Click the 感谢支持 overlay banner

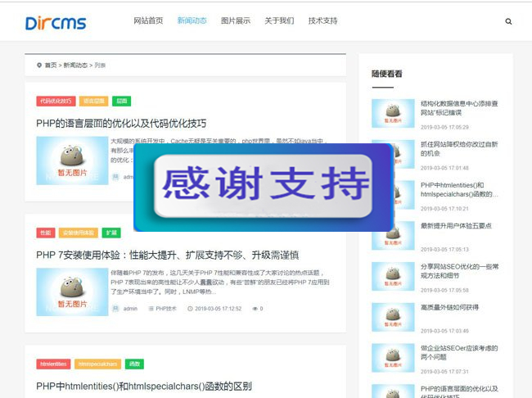coord(264,188)
